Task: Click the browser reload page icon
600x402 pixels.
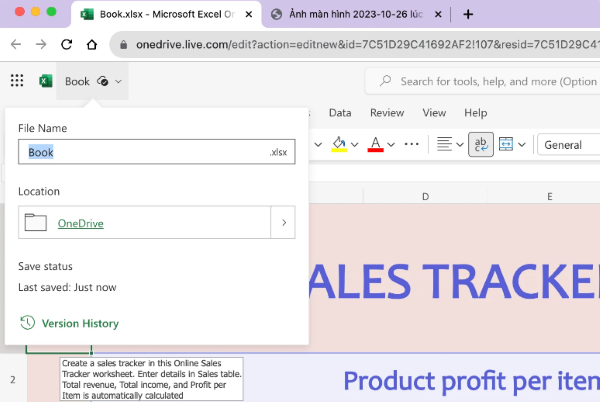Action: (66, 45)
